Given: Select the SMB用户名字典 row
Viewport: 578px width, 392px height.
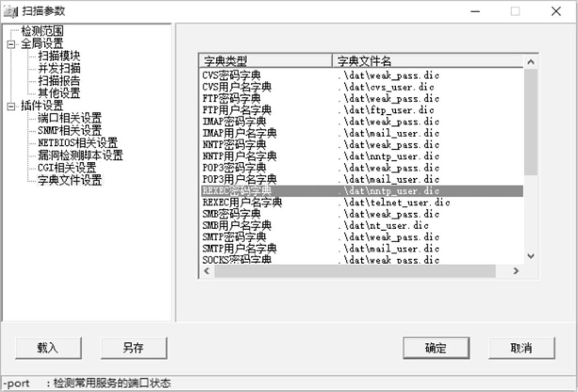Looking at the screenshot, I should tap(362, 226).
